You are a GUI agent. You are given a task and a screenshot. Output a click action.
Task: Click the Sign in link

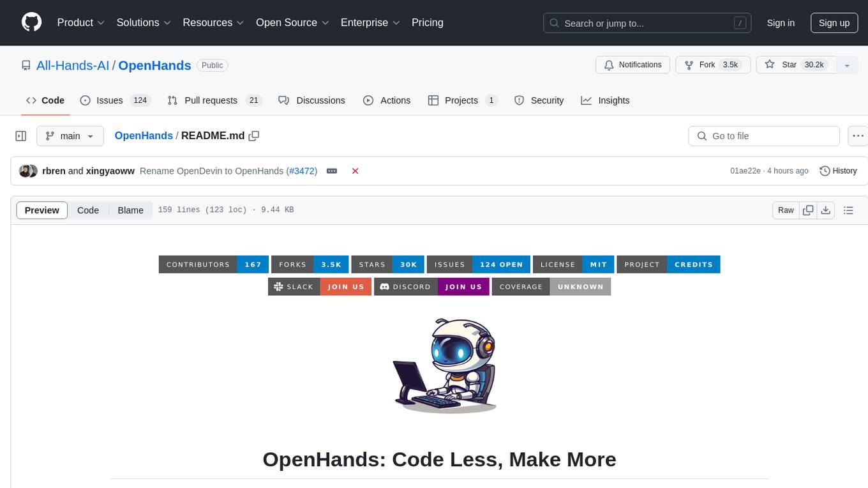[781, 23]
